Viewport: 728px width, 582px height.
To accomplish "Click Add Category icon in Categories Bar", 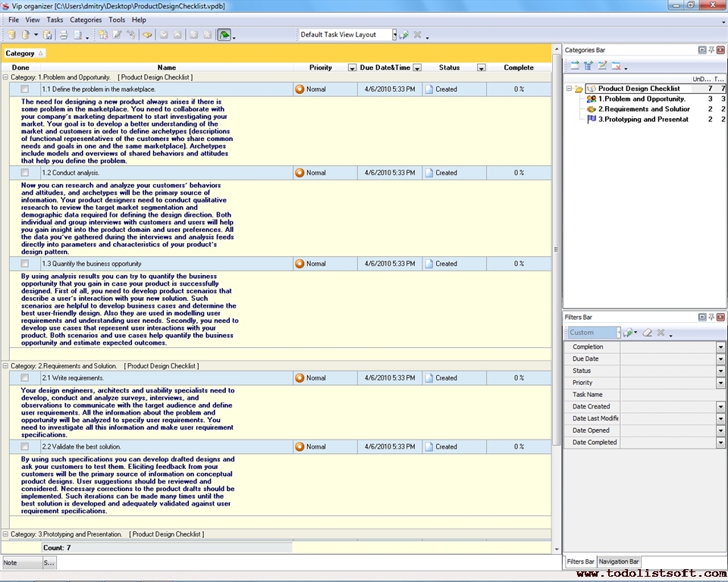I will 574,66.
